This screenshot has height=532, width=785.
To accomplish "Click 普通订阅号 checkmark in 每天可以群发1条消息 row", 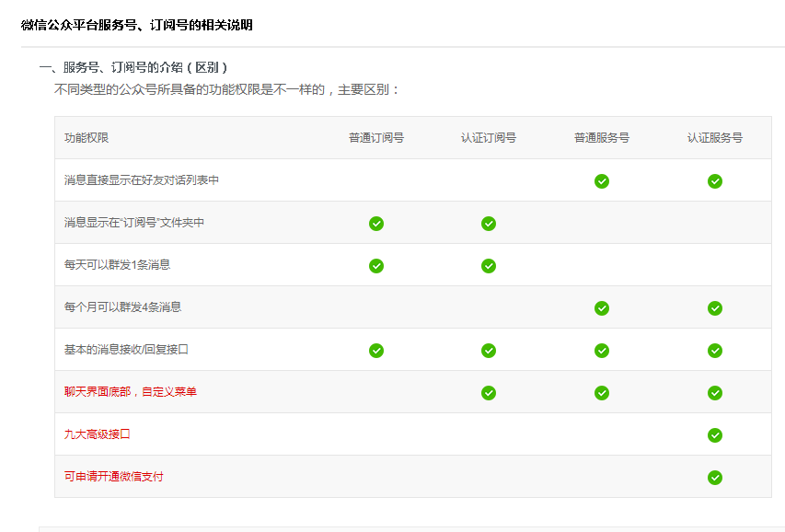I will click(376, 266).
